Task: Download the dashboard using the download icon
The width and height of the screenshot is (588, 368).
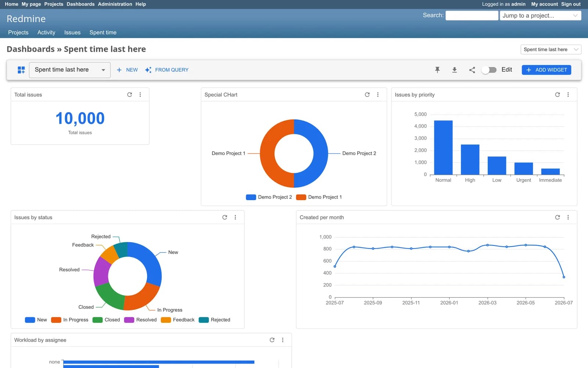Action: pyautogui.click(x=455, y=70)
